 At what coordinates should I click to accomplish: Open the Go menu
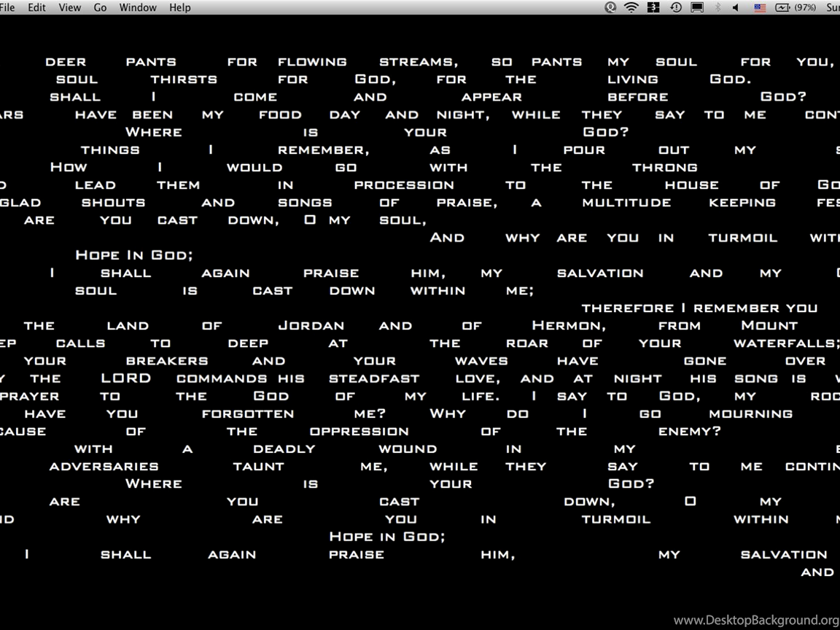click(x=100, y=7)
